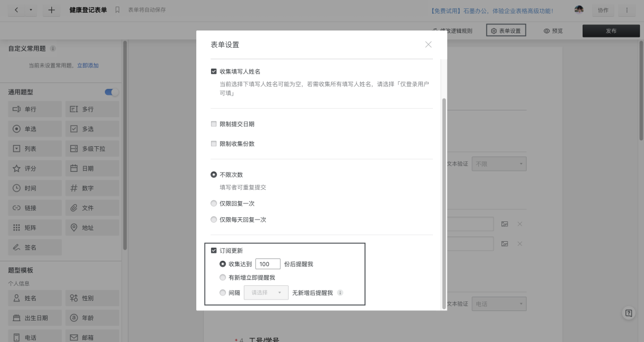Click the 立即添加 link
Viewport: 644px width, 342px height.
(88, 66)
